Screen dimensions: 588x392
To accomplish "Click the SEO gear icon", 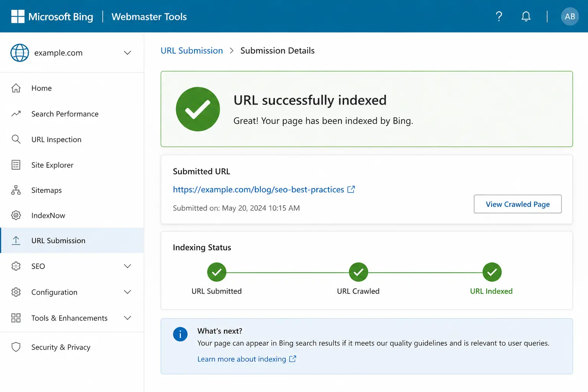I will [x=16, y=266].
